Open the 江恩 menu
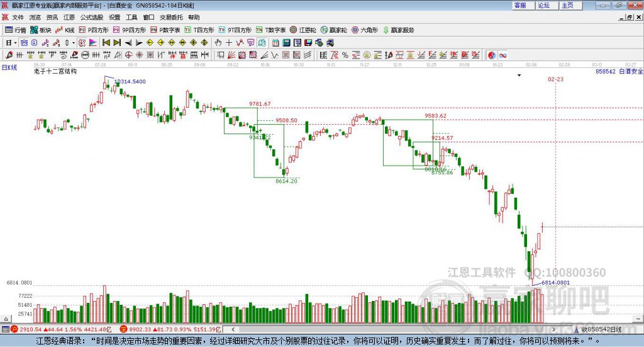644x347 pixels. click(x=69, y=17)
